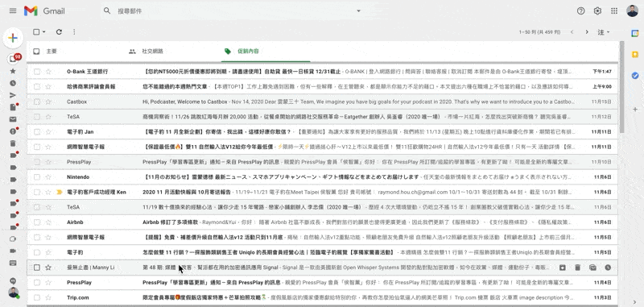Click the 1–50 列 (共 459 列) counter
The height and width of the screenshot is (307, 644).
tap(540, 32)
